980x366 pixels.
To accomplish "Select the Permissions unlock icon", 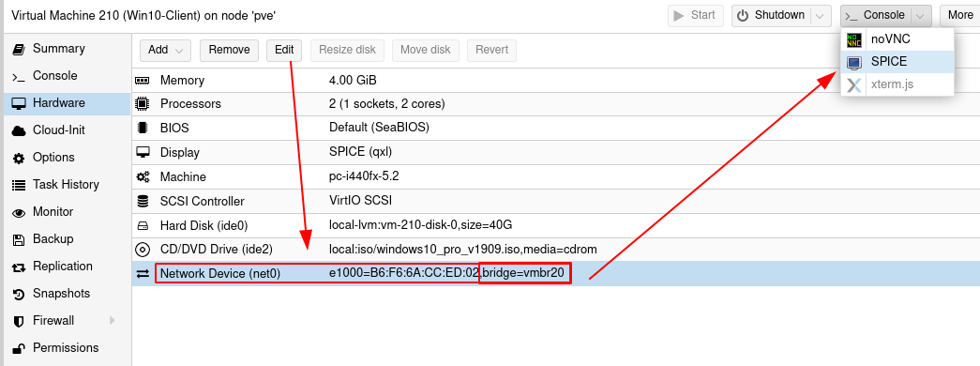I will click(20, 348).
